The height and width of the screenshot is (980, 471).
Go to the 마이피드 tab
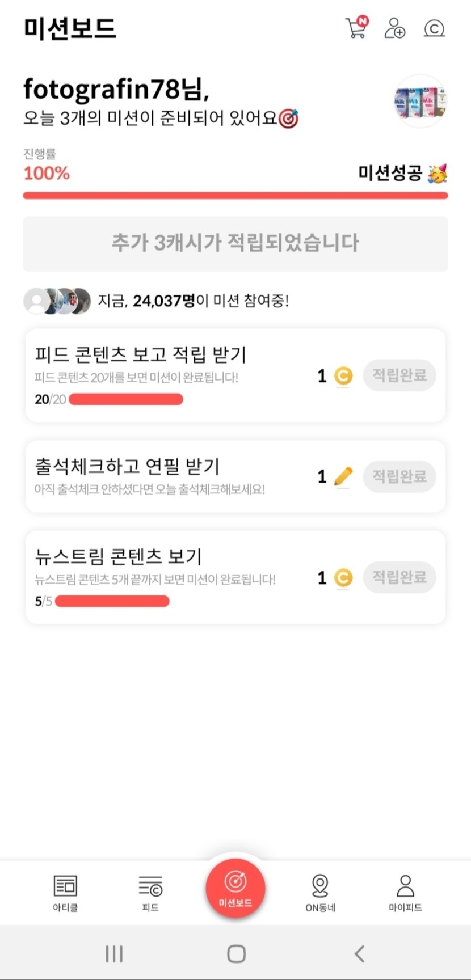tap(405, 893)
